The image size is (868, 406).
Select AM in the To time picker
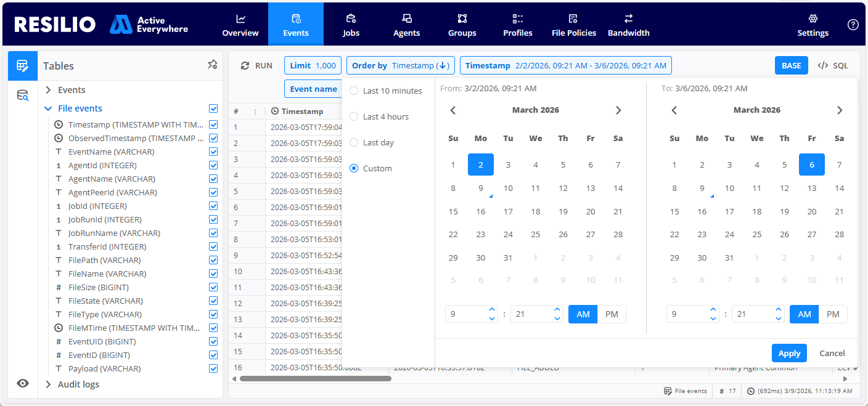coord(805,314)
